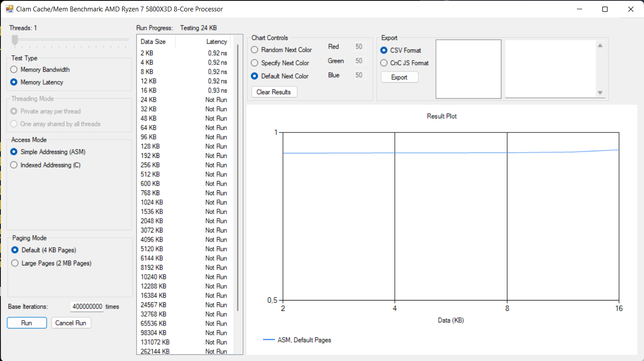Click the Cancel Run button
Screen dimensions: 644x361
click(71, 323)
